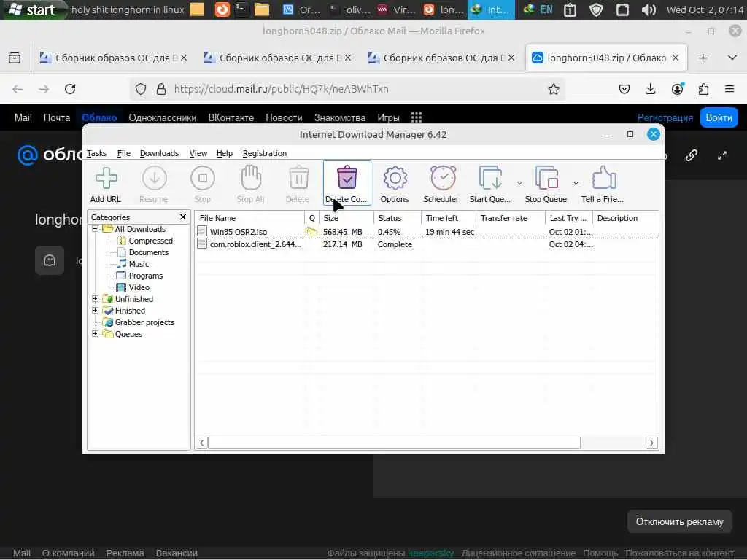Viewport: 747px width, 560px height.
Task: Click the Delete trash icon
Action: [298, 184]
